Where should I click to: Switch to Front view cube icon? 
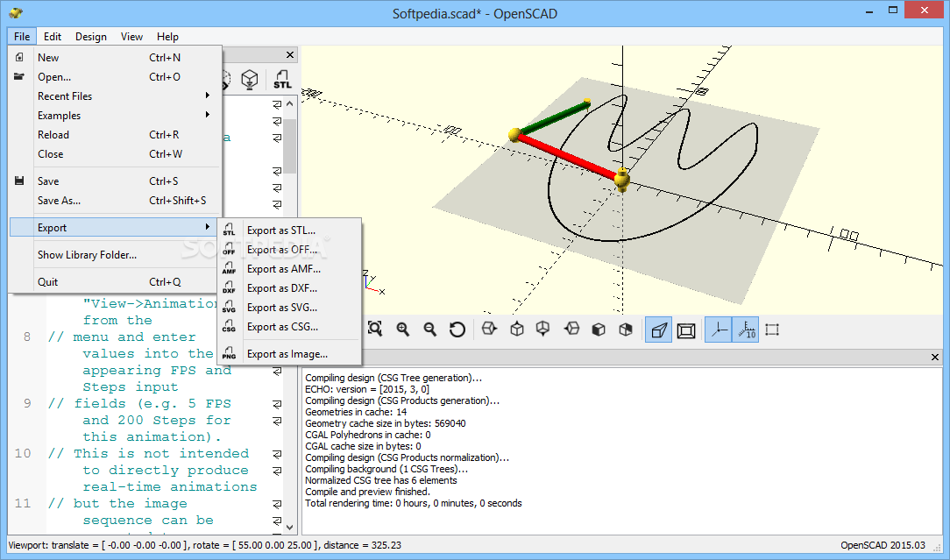pos(599,330)
